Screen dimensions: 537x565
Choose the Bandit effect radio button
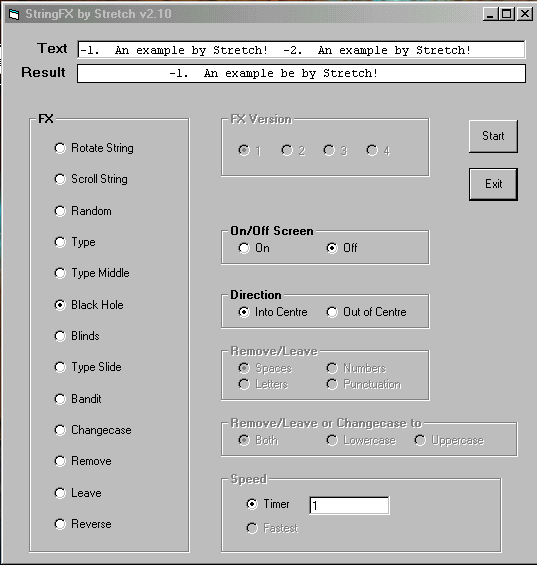coord(78,399)
